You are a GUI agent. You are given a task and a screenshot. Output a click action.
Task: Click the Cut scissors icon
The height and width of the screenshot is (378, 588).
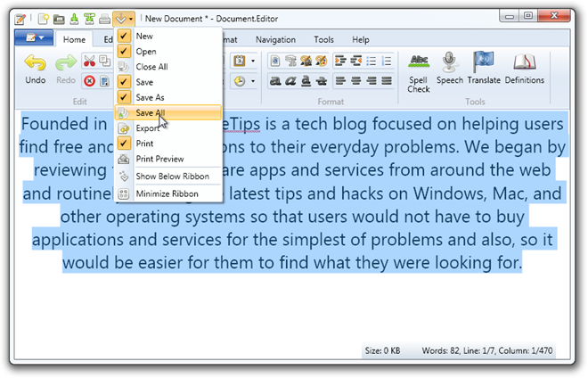tap(89, 61)
